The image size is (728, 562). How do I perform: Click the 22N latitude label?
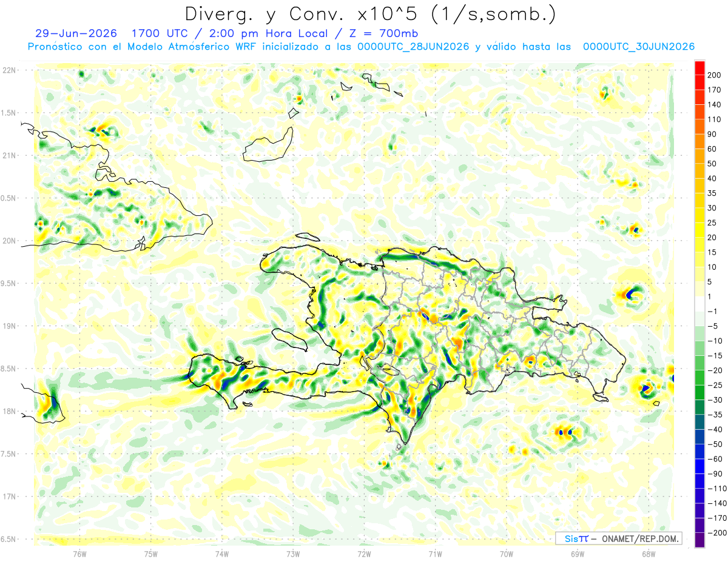point(10,70)
